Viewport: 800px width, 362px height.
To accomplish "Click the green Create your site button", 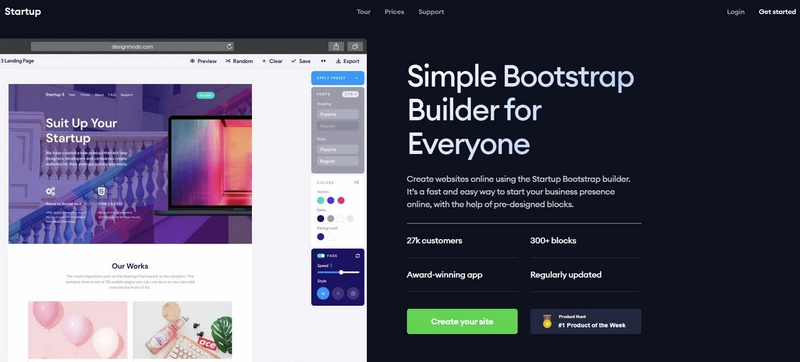I will coord(462,322).
